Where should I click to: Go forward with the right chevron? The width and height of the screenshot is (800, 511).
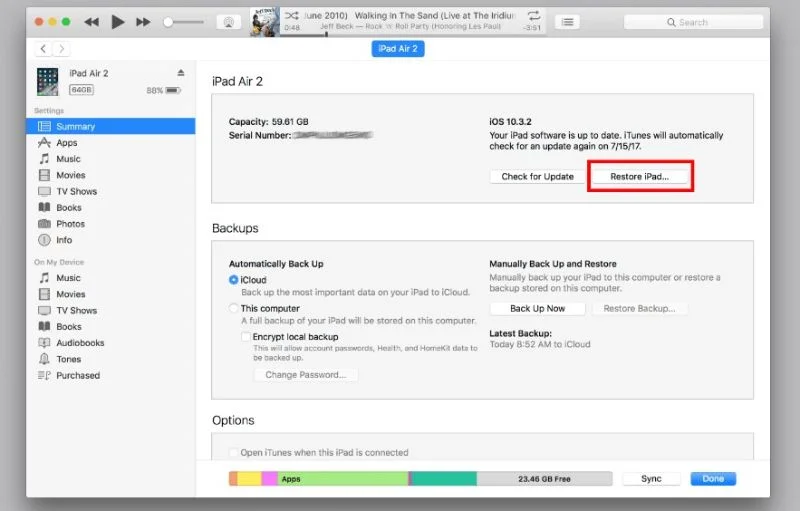coord(61,48)
